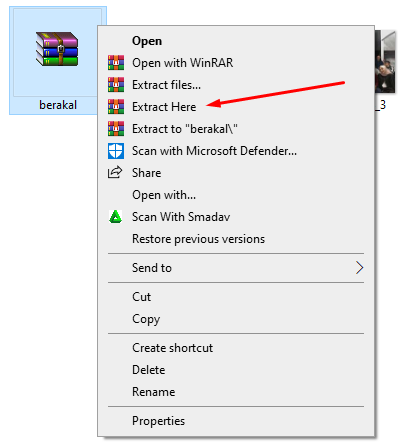
Task: Click the Share arrow icon
Action: pos(115,172)
